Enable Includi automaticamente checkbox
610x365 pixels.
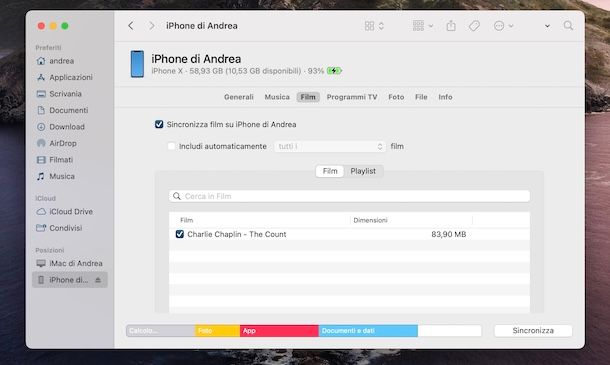click(171, 146)
